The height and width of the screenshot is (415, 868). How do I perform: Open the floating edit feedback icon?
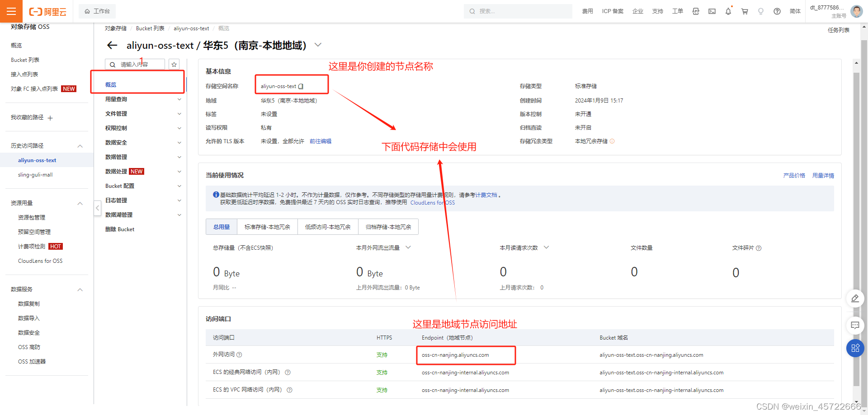(855, 298)
